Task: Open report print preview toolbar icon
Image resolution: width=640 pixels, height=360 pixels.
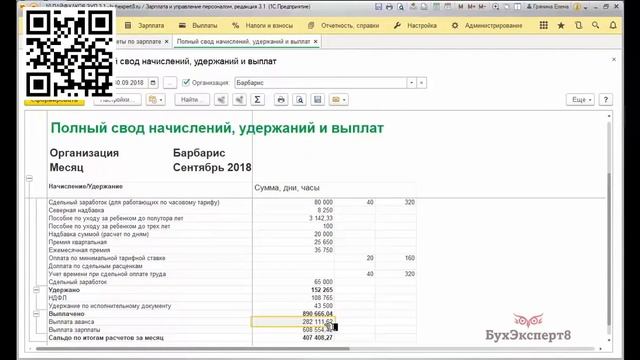Action: pos(300,100)
